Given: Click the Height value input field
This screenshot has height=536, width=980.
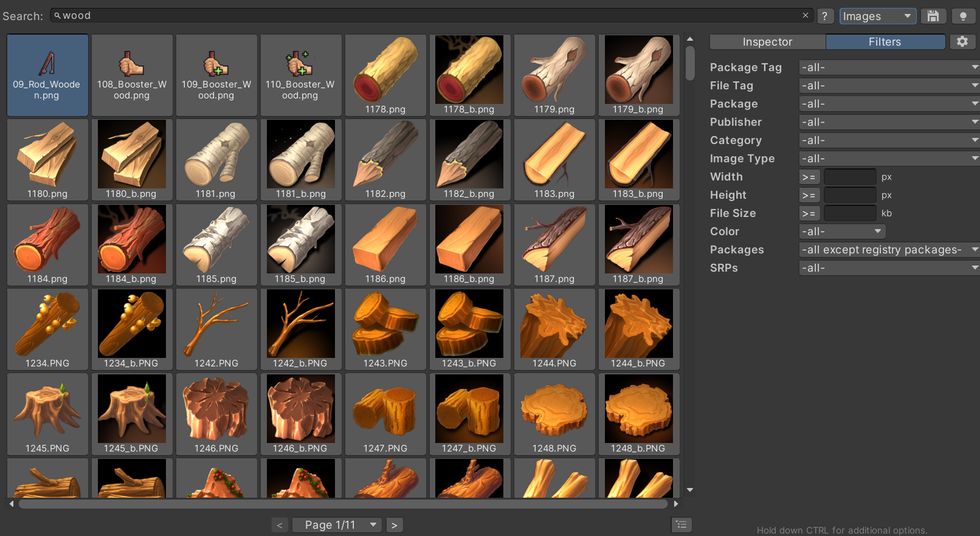Looking at the screenshot, I should click(x=850, y=195).
